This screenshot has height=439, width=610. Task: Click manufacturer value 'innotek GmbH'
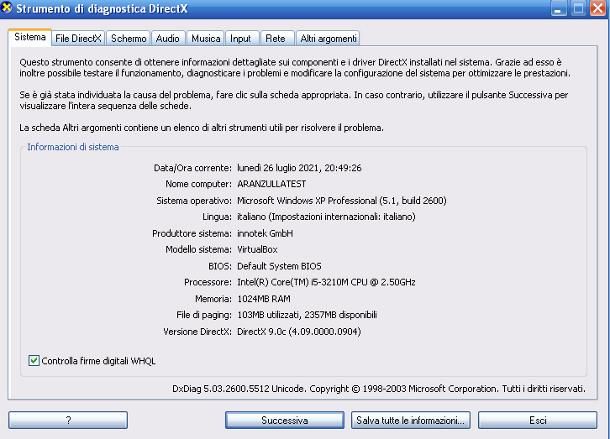(x=265, y=234)
